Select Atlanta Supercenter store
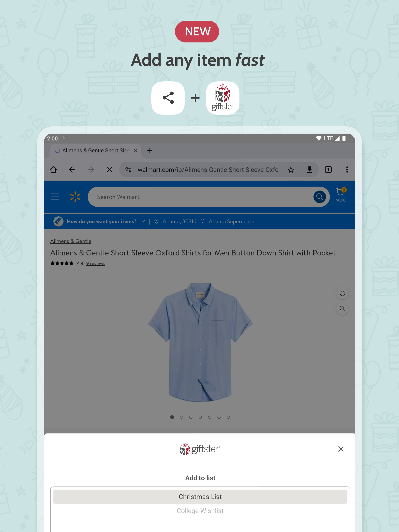The image size is (399, 532). point(228,221)
